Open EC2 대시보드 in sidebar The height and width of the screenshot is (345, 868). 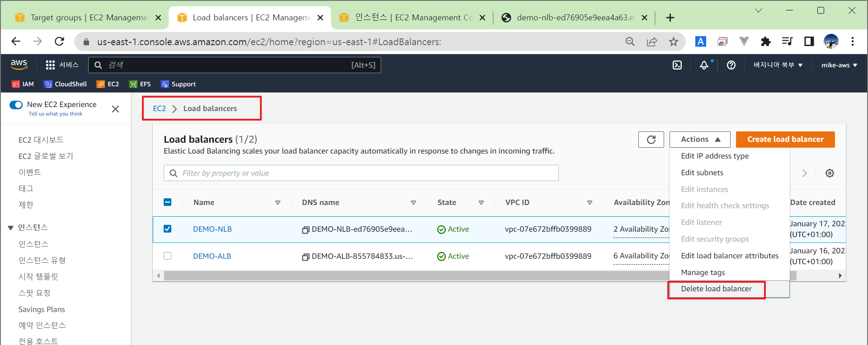point(41,140)
